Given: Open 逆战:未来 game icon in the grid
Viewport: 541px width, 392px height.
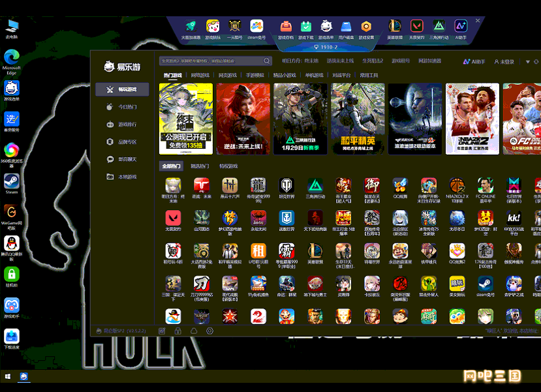Looking at the screenshot, I should (x=202, y=185).
